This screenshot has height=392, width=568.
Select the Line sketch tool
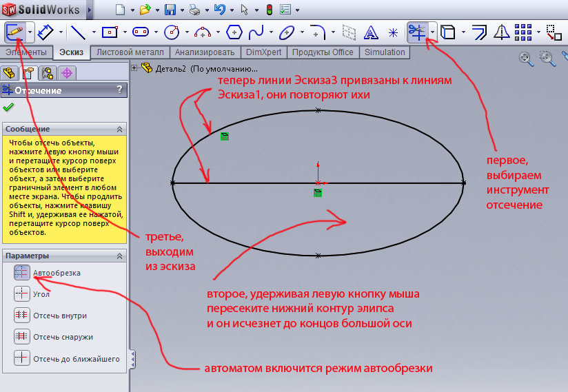(78, 32)
